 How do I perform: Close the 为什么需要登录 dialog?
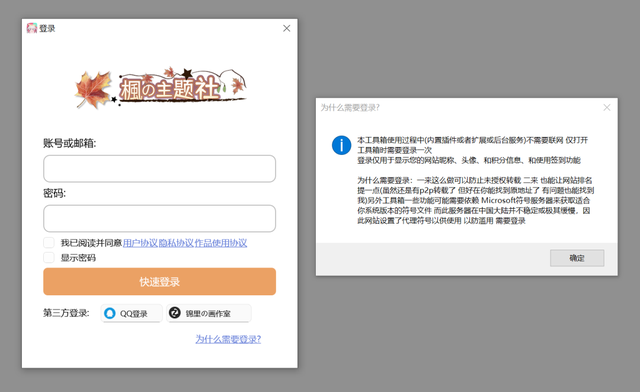pos(607,107)
